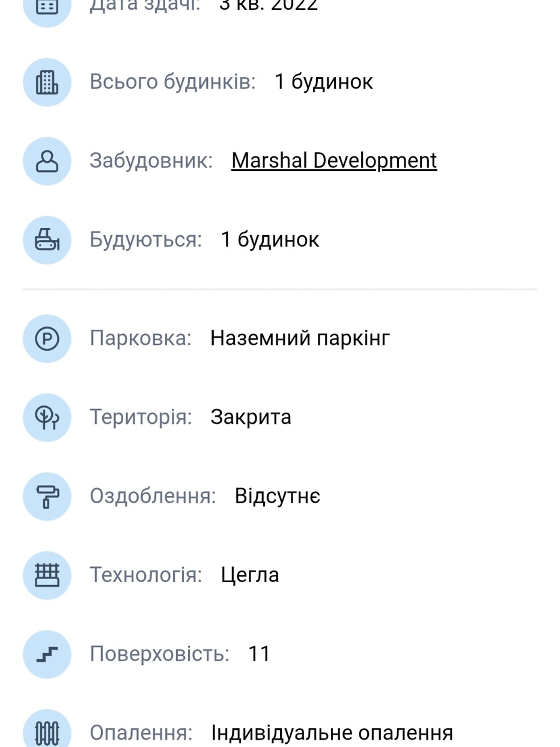The width and height of the screenshot is (560, 747).
Task: Click the floor count value 11
Action: pos(260,654)
